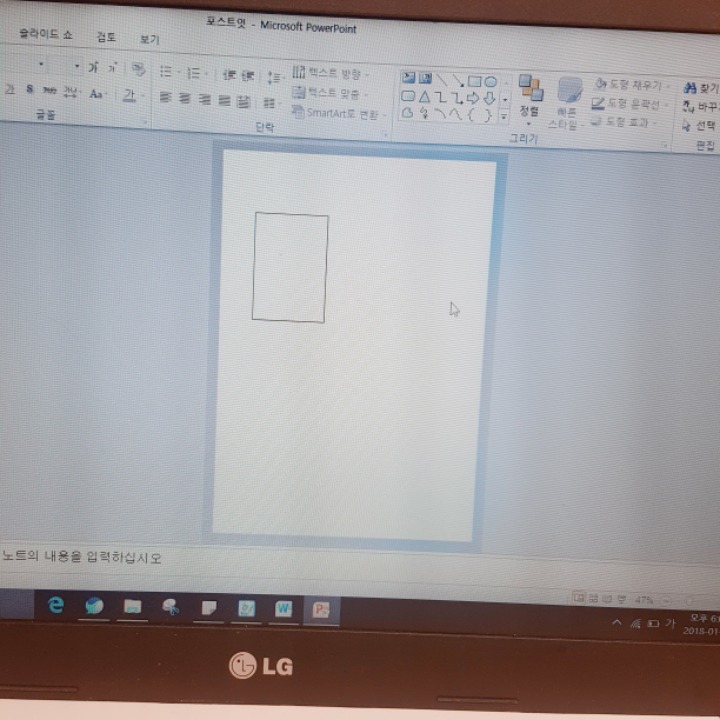The image size is (720, 720).
Task: Open the line spacing options
Action: (x=274, y=78)
